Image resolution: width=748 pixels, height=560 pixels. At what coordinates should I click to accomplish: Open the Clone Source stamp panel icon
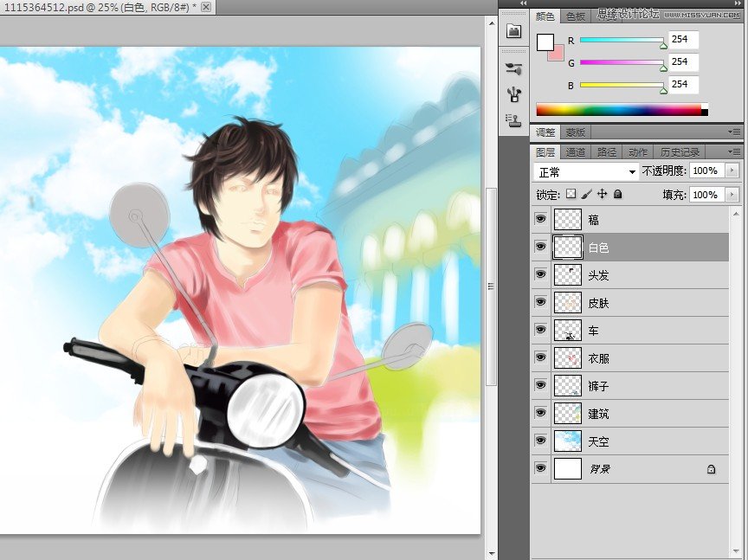pos(514,119)
